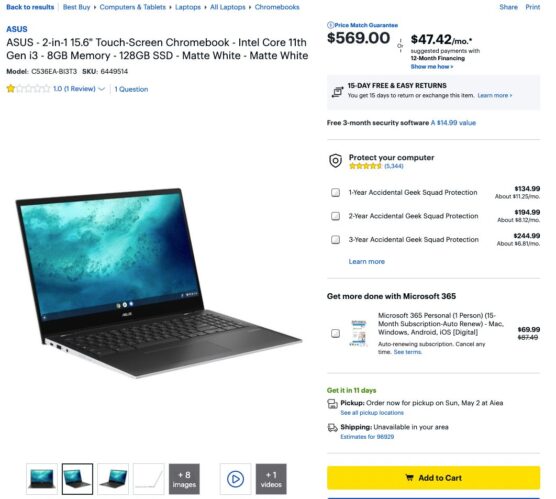Go to the Chromebooks breadcrumb
Viewport: 556px width, 499px height.
point(277,7)
